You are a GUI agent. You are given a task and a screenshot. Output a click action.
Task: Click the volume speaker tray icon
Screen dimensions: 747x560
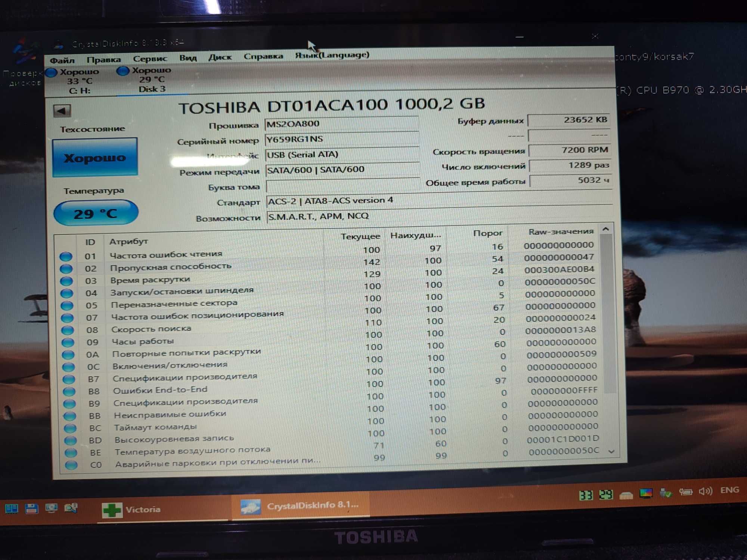pyautogui.click(x=705, y=491)
